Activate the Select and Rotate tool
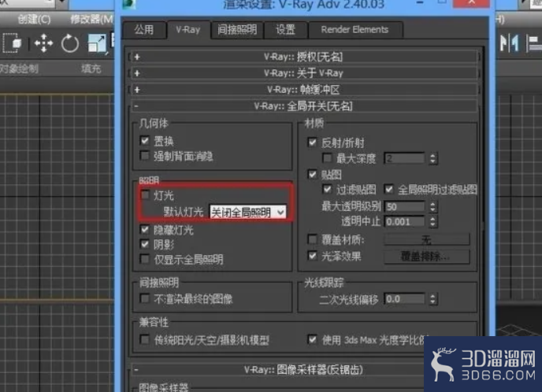The height and width of the screenshot is (392, 542). (70, 43)
